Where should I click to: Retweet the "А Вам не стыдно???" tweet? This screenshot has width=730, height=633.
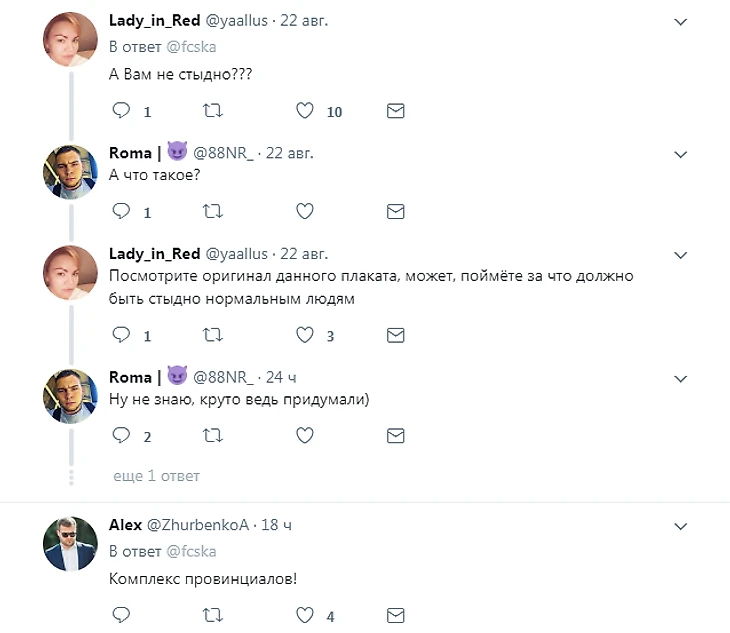(x=212, y=111)
